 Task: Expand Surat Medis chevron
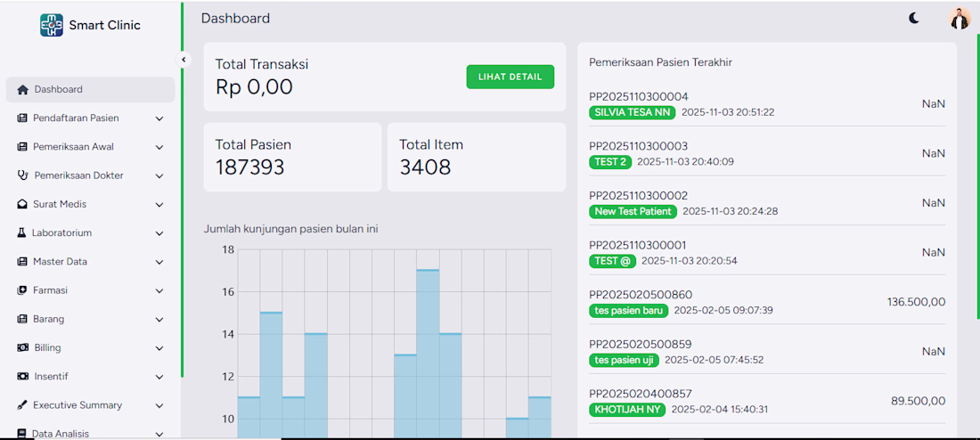pyautogui.click(x=159, y=205)
